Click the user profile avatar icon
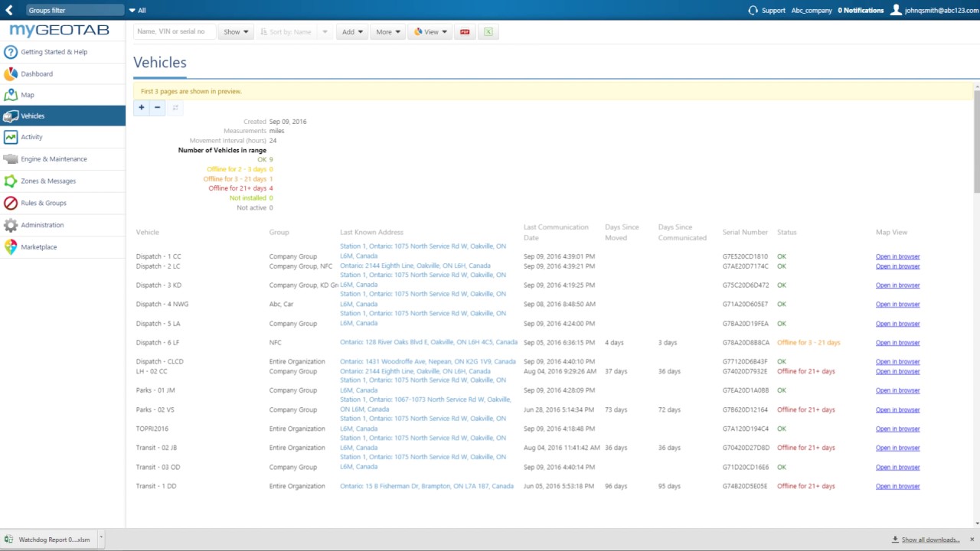The width and height of the screenshot is (980, 551). pos(896,10)
